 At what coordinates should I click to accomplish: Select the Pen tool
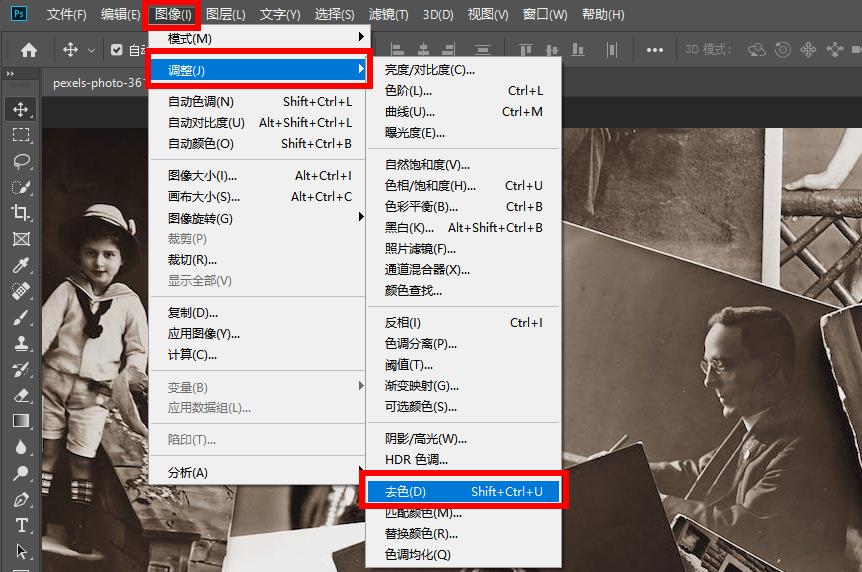[21, 499]
